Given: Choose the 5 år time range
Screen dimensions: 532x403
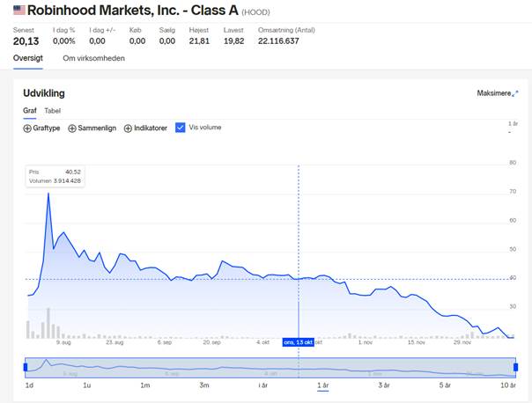Looking at the screenshot, I should click(445, 385).
